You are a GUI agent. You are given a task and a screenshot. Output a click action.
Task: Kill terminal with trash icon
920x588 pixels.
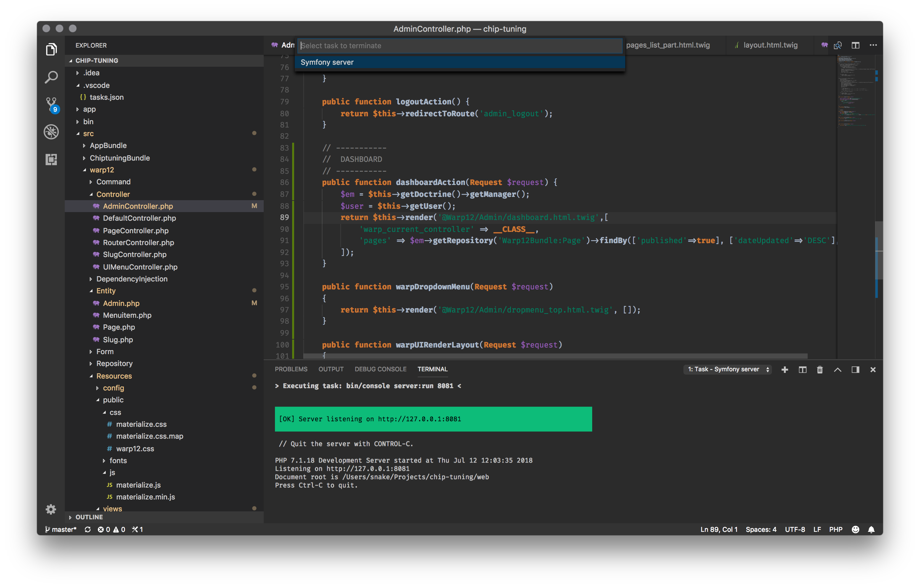(x=820, y=370)
